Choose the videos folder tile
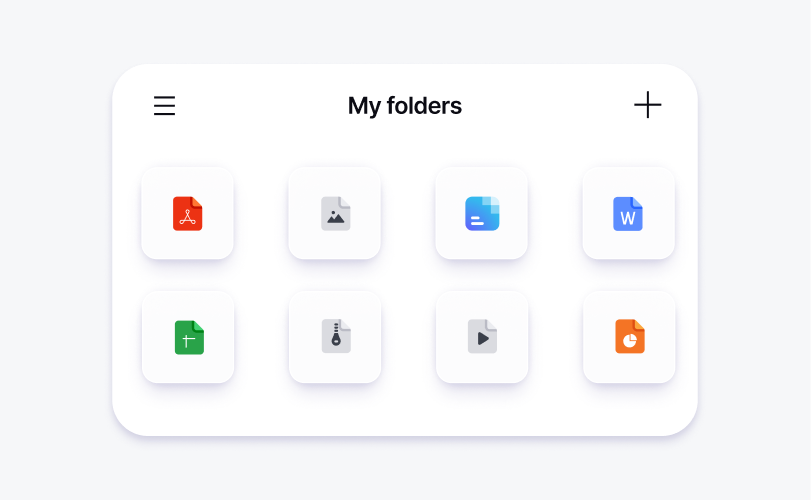 (482, 337)
